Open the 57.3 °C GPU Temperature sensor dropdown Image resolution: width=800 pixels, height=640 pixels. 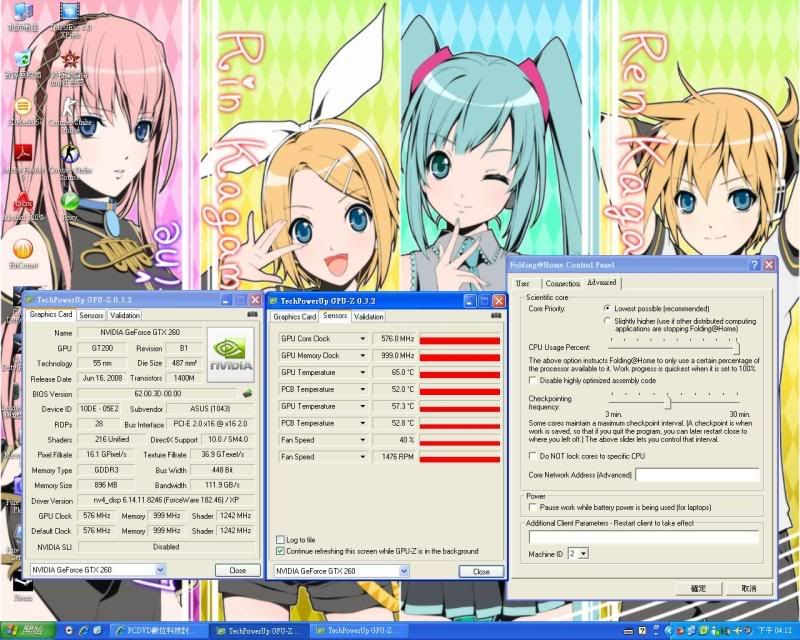point(362,406)
